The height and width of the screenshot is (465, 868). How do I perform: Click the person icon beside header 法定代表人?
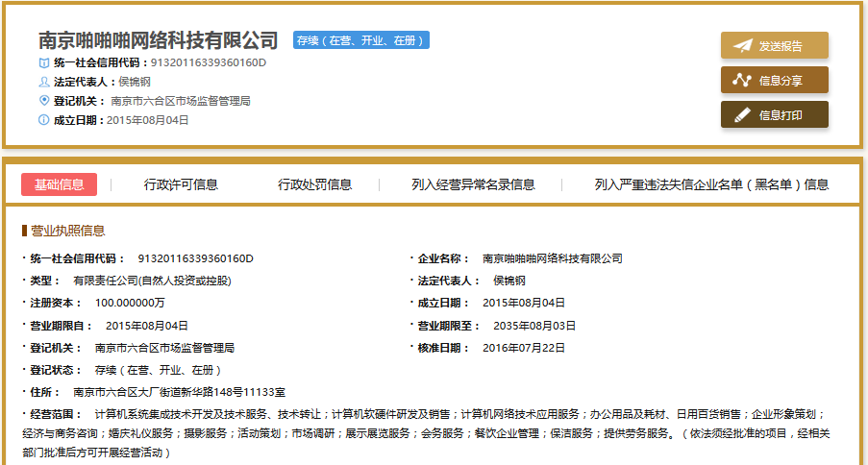pos(43,82)
